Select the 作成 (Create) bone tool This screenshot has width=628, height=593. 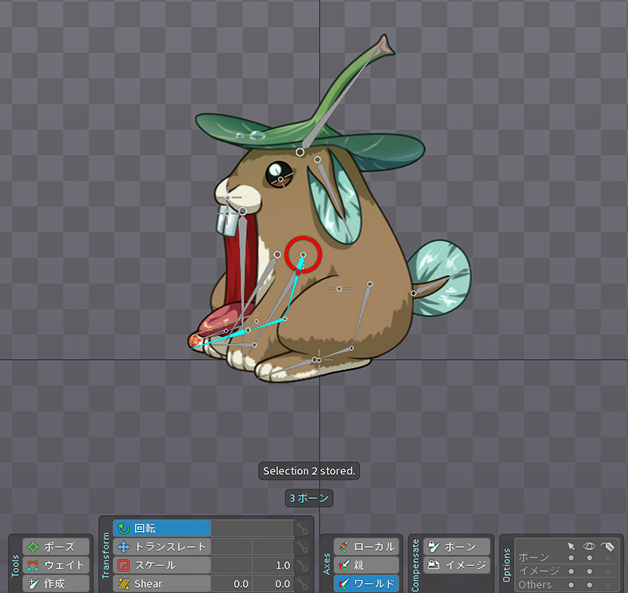point(56,583)
